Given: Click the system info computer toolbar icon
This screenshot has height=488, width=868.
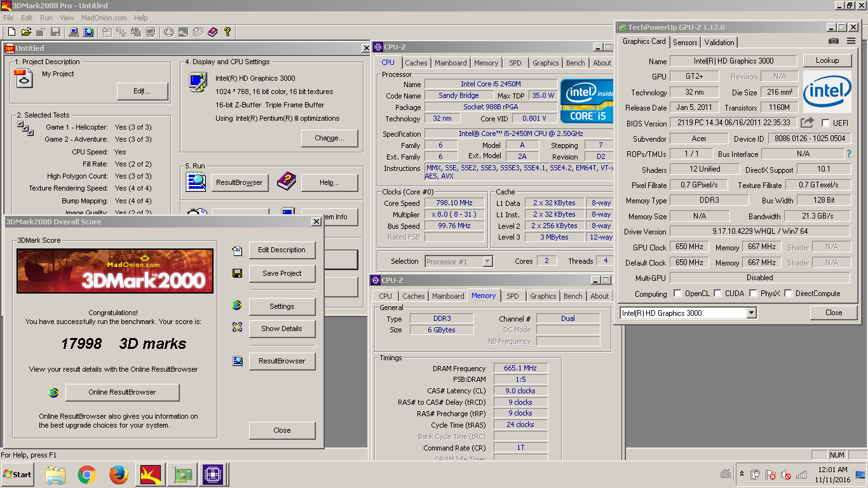Looking at the screenshot, I should pos(72,32).
